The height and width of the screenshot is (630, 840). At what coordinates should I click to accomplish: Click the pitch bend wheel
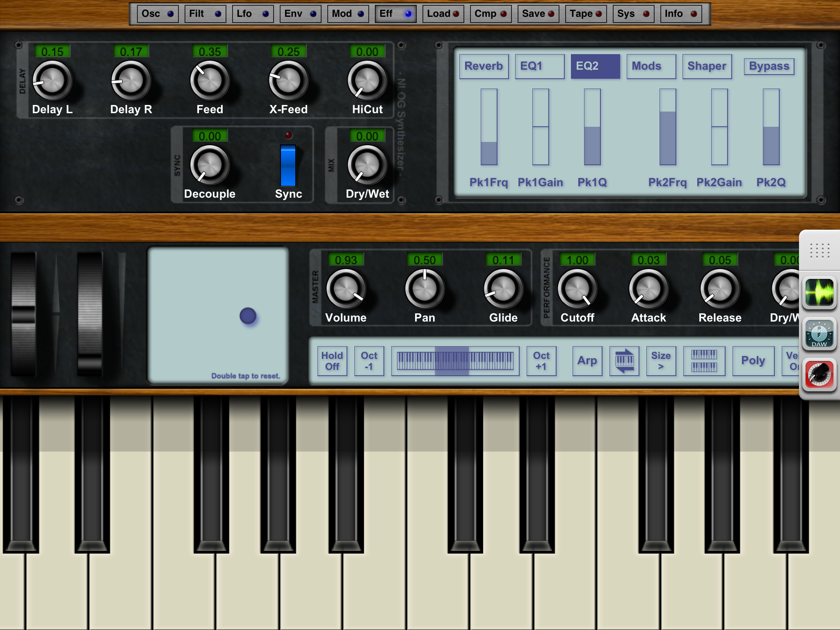pos(23,314)
